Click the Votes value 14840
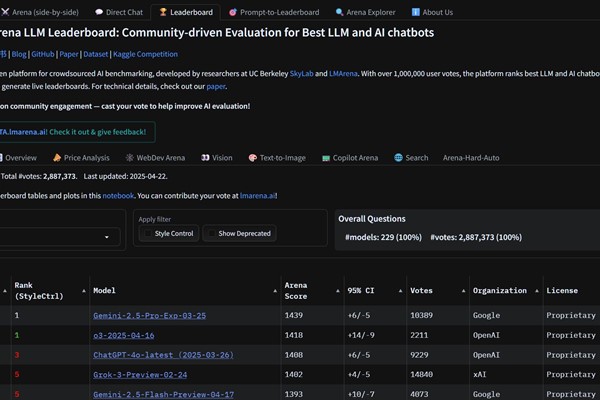 point(421,375)
